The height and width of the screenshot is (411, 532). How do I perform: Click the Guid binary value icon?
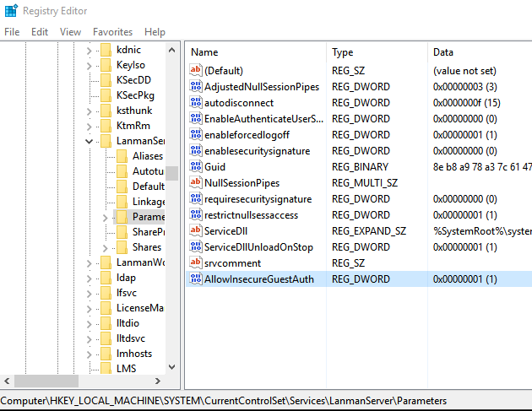click(x=196, y=167)
